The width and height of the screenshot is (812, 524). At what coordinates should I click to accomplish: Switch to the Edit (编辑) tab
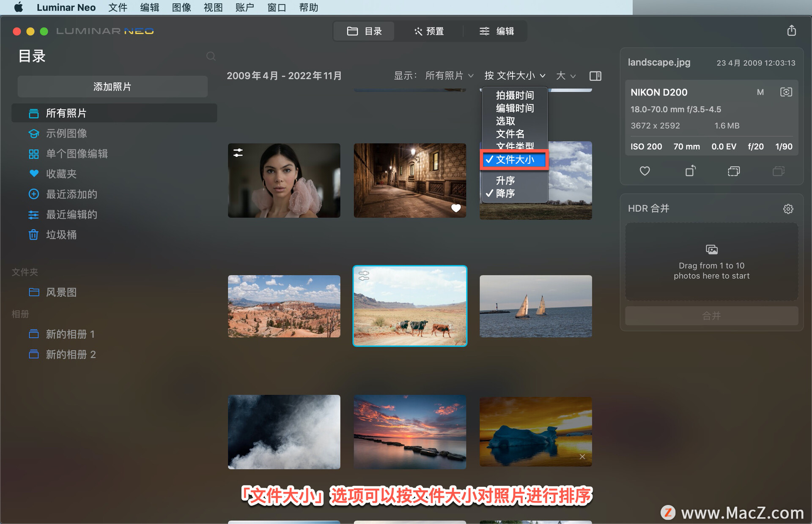tap(496, 31)
